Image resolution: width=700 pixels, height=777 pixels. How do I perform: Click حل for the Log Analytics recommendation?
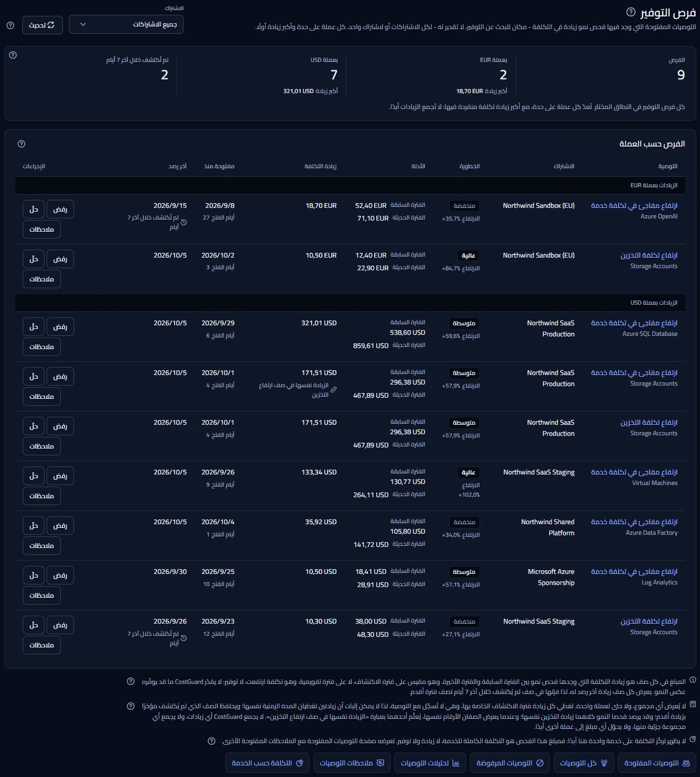pyautogui.click(x=33, y=575)
